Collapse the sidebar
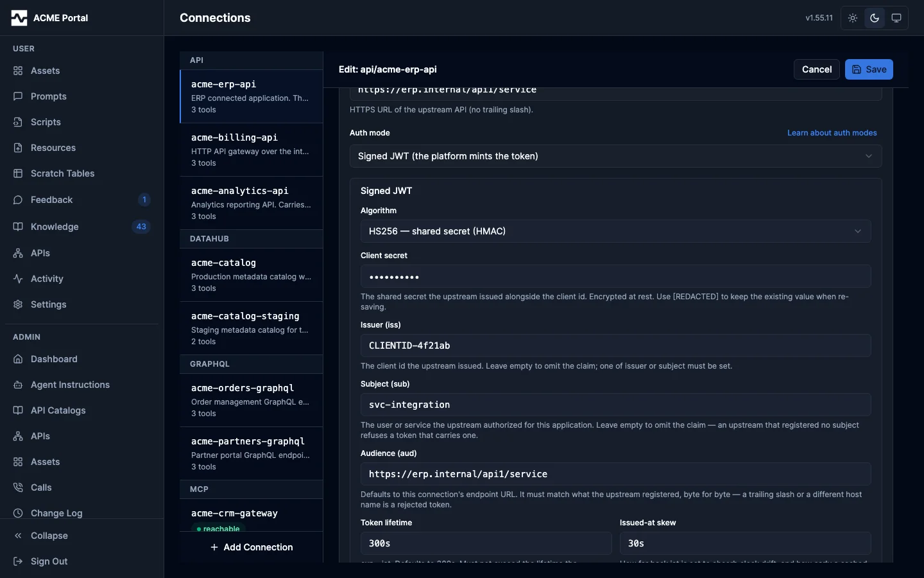The image size is (924, 578). tap(81, 536)
